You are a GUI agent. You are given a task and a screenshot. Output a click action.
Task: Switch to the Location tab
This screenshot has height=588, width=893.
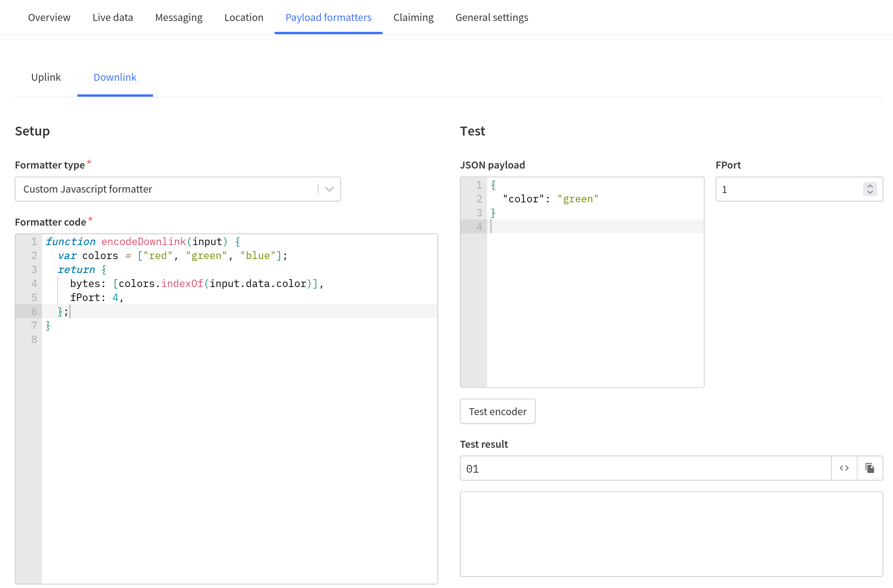tap(244, 17)
